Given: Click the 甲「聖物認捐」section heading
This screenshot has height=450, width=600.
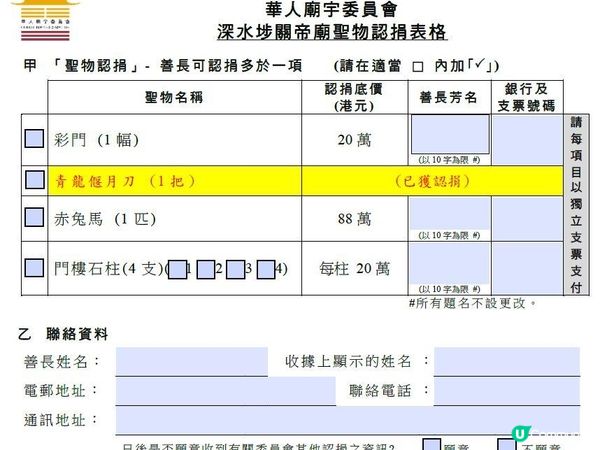Looking at the screenshot, I should click(x=163, y=66).
